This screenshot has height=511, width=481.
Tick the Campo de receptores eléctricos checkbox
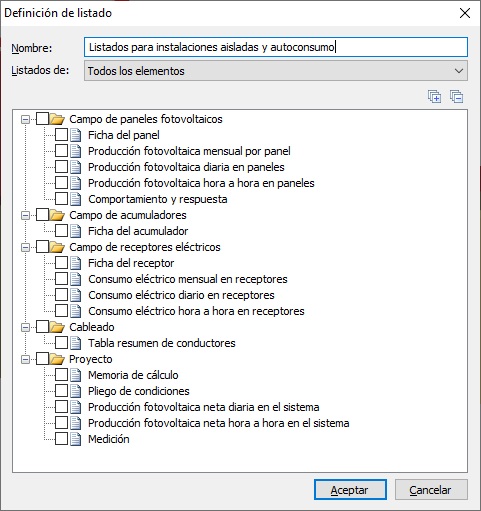coord(42,247)
